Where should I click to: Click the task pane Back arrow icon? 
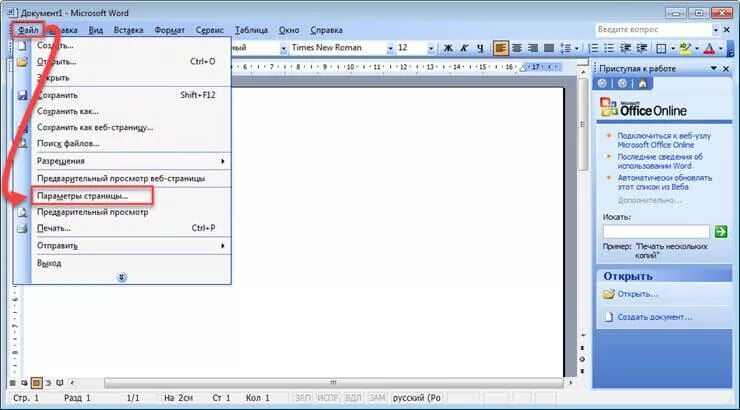(602, 84)
